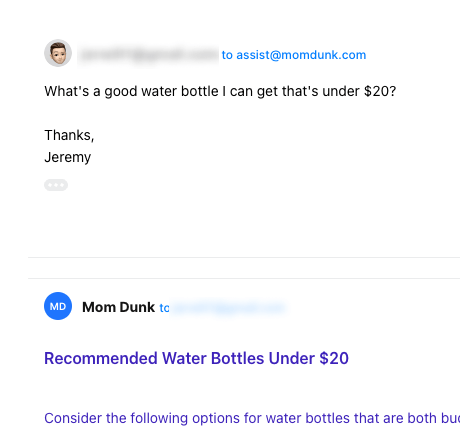Click the Thanks, closing line
Image resolution: width=460 pixels, height=443 pixels.
[69, 135]
